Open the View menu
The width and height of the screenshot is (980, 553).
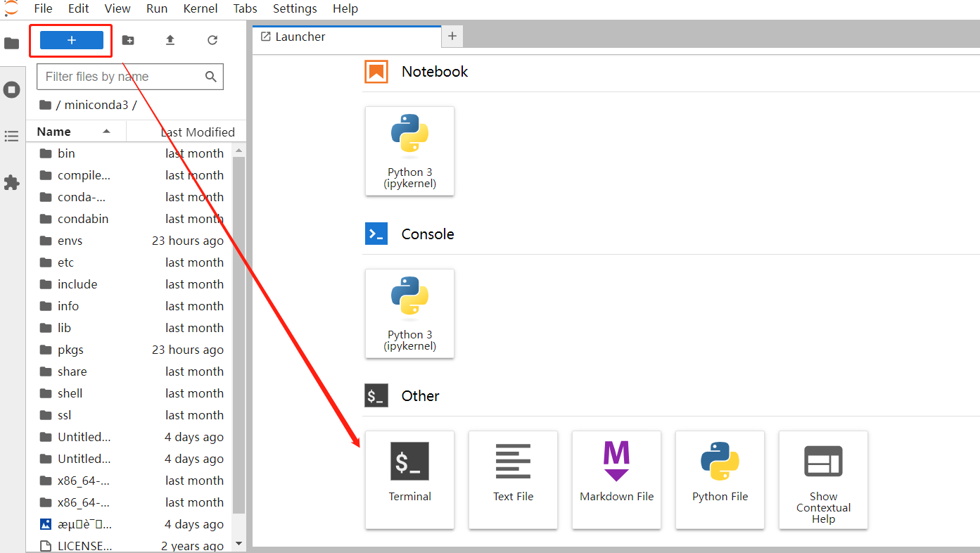pos(117,8)
